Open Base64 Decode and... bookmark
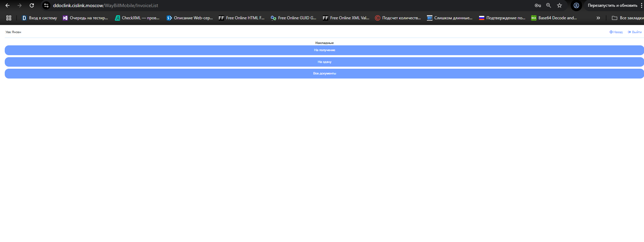Screen dimensions: 644x242 (x=554, y=18)
